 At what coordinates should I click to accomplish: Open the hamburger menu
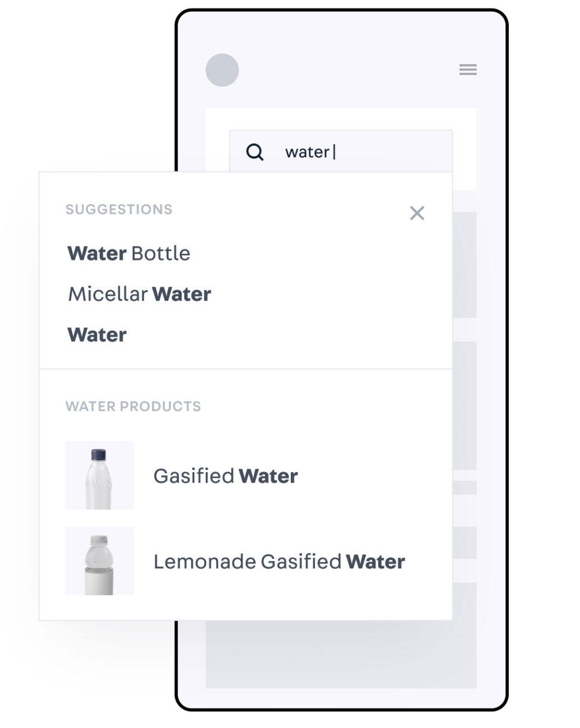tap(468, 70)
